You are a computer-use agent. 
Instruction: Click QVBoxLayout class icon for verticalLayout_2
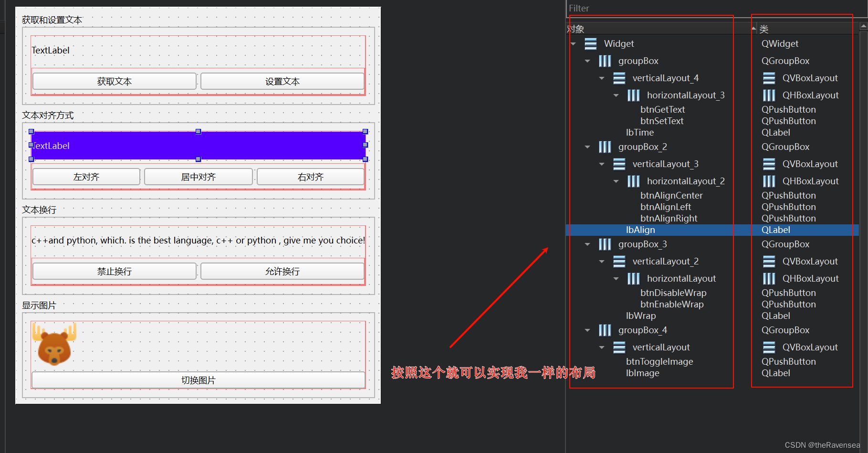(769, 262)
